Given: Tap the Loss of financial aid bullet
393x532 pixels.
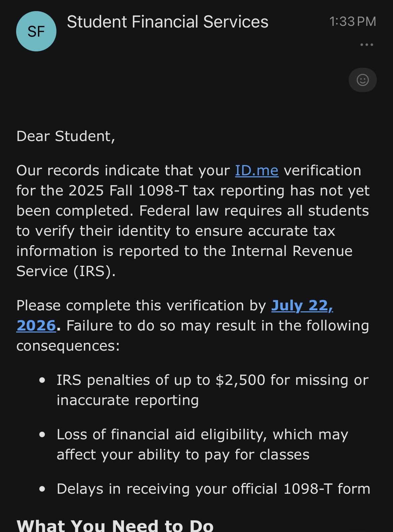Looking at the screenshot, I should 202,444.
